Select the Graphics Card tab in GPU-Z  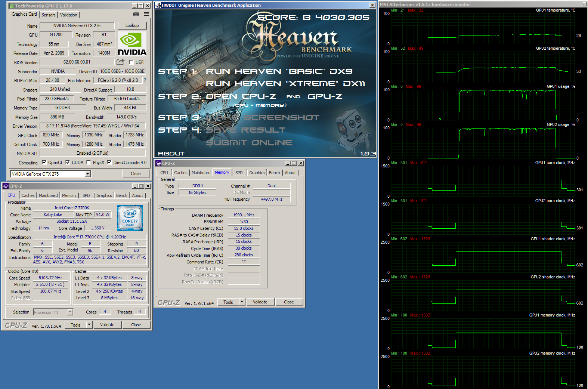(x=24, y=14)
